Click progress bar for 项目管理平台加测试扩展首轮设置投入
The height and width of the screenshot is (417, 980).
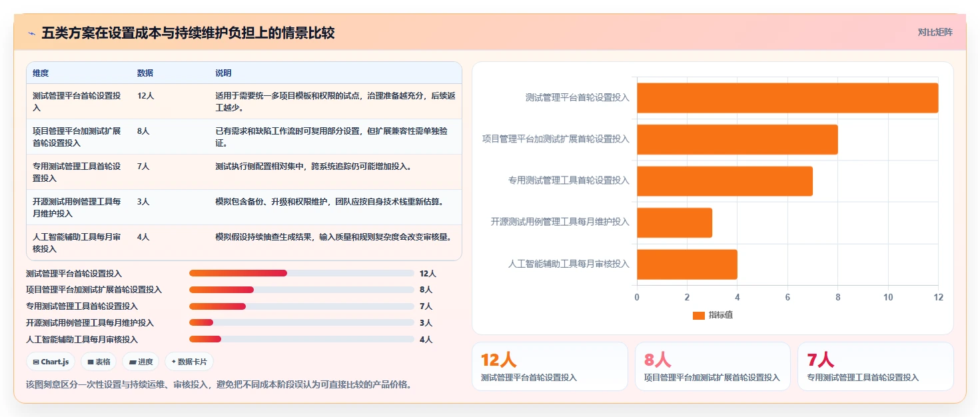[301, 290]
